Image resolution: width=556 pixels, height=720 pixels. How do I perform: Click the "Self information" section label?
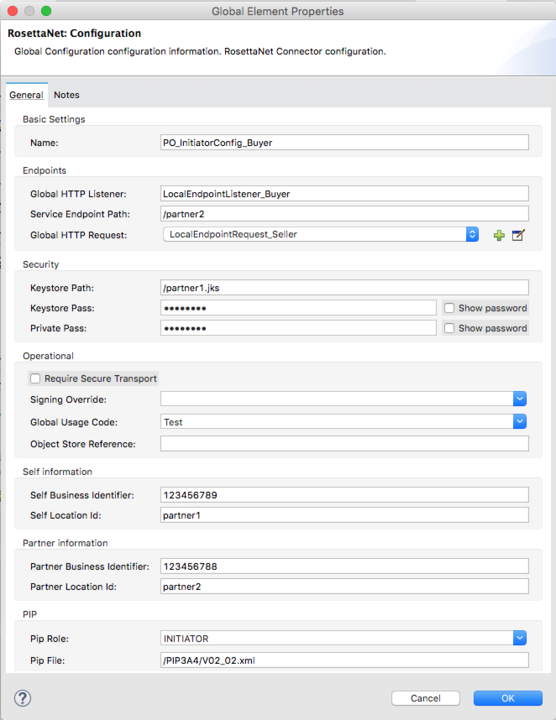pyautogui.click(x=57, y=472)
